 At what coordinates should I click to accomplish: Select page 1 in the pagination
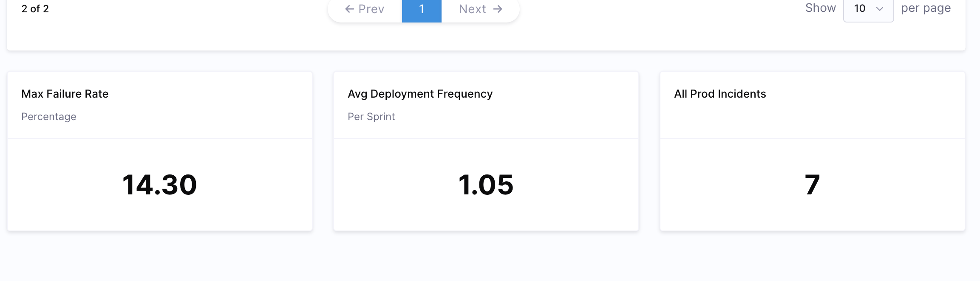click(422, 9)
